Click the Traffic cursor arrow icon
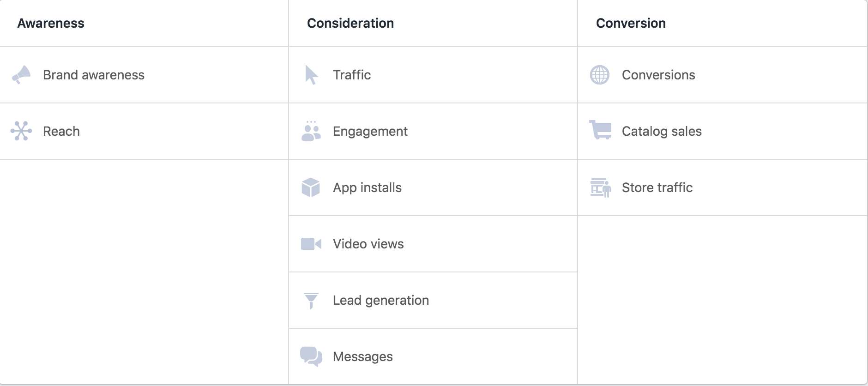This screenshot has width=868, height=386. (x=311, y=75)
